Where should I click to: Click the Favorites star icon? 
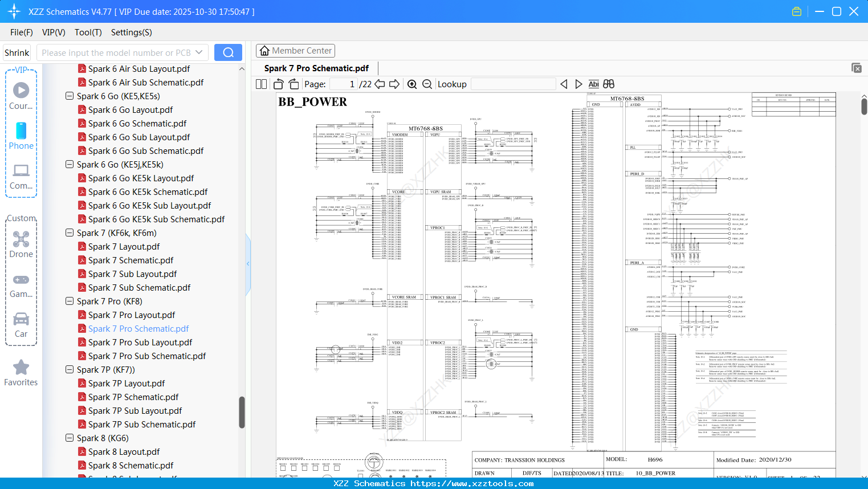pyautogui.click(x=21, y=367)
